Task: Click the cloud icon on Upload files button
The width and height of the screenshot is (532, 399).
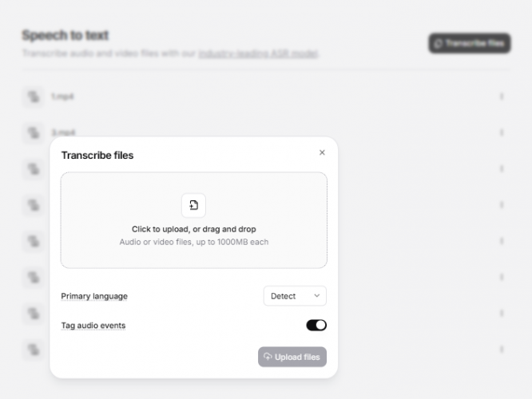Action: (268, 357)
